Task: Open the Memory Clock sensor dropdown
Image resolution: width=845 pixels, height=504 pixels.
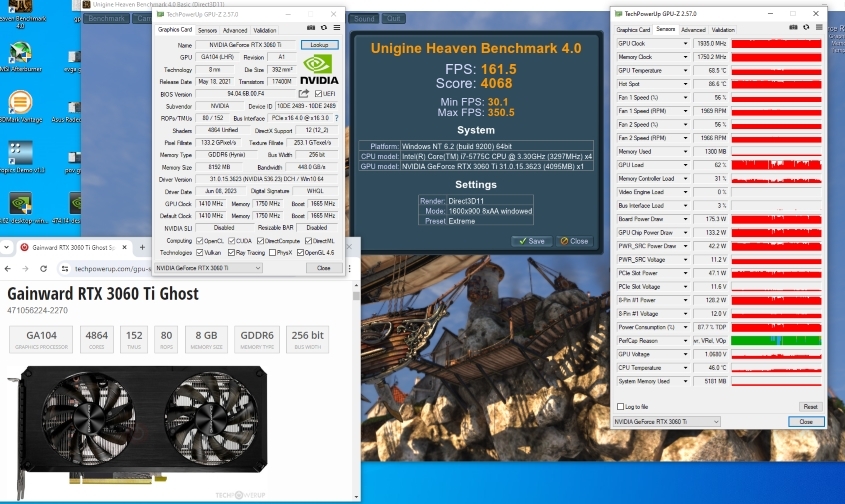Action: click(685, 57)
